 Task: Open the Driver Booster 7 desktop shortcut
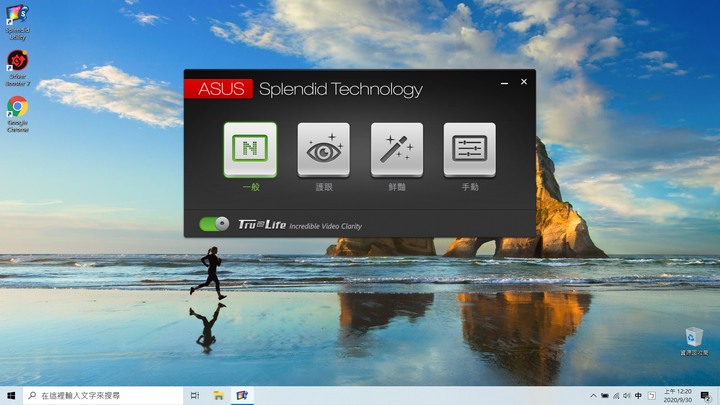(x=17, y=68)
